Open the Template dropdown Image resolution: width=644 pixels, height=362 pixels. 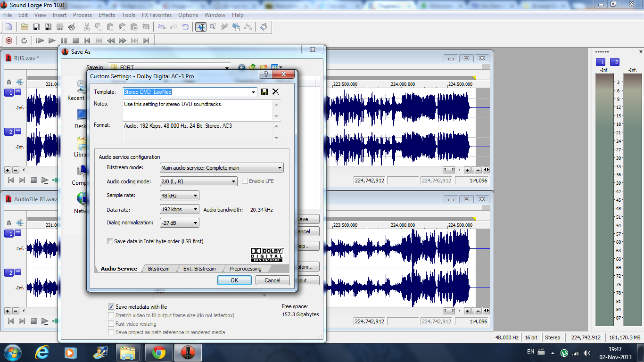254,92
